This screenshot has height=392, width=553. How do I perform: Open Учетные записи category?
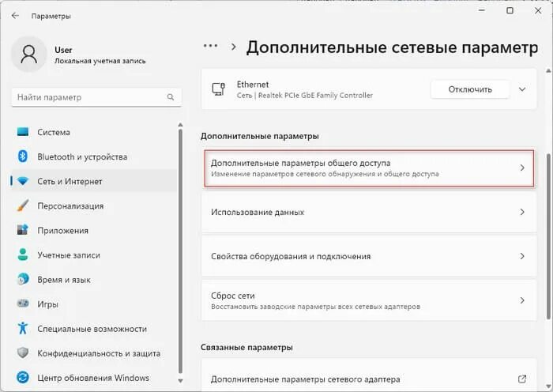pos(94,255)
